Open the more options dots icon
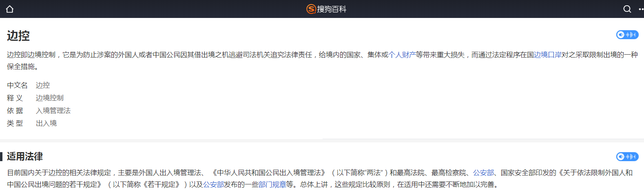This screenshot has width=644, height=195. (641, 9)
